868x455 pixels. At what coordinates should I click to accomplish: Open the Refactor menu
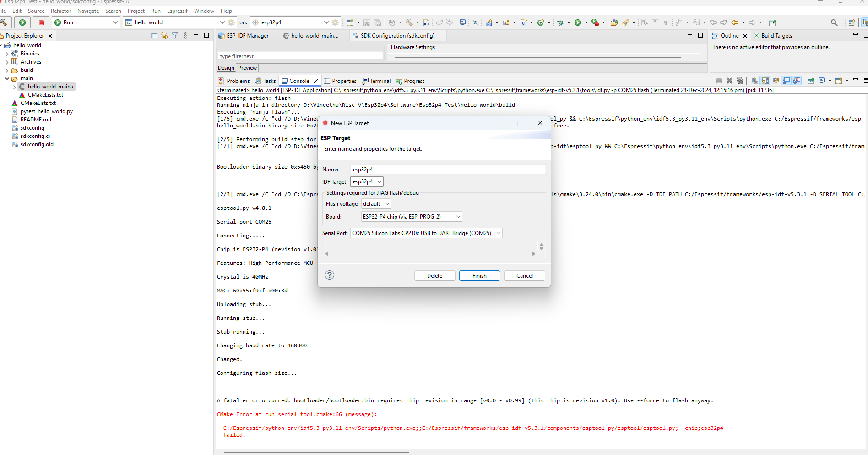(x=61, y=11)
